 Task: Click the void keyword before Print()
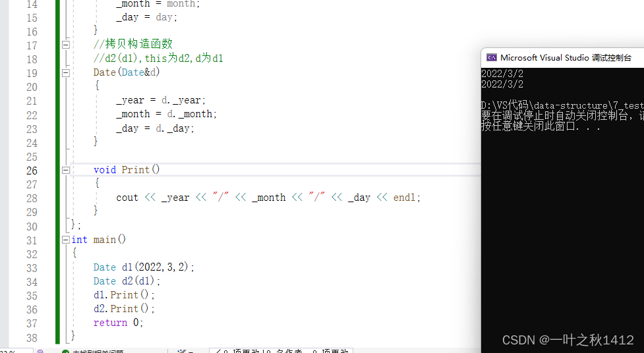[x=105, y=169]
